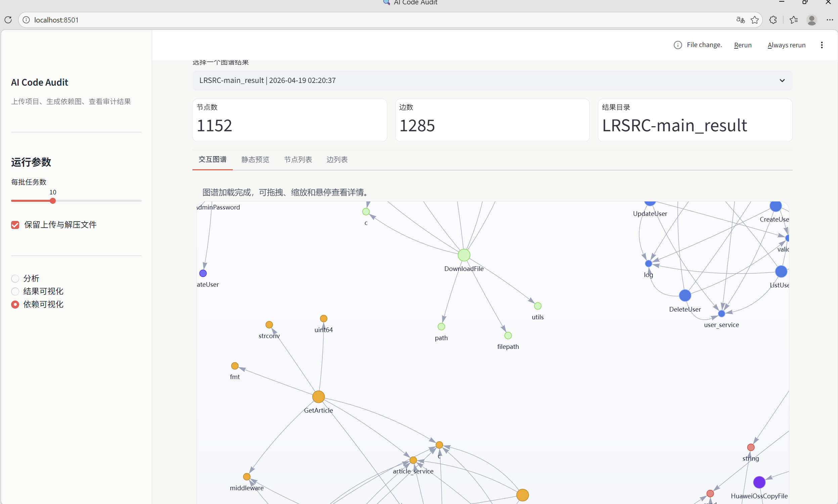Click the Always rerun button
Viewport: 838px width, 504px height.
786,45
